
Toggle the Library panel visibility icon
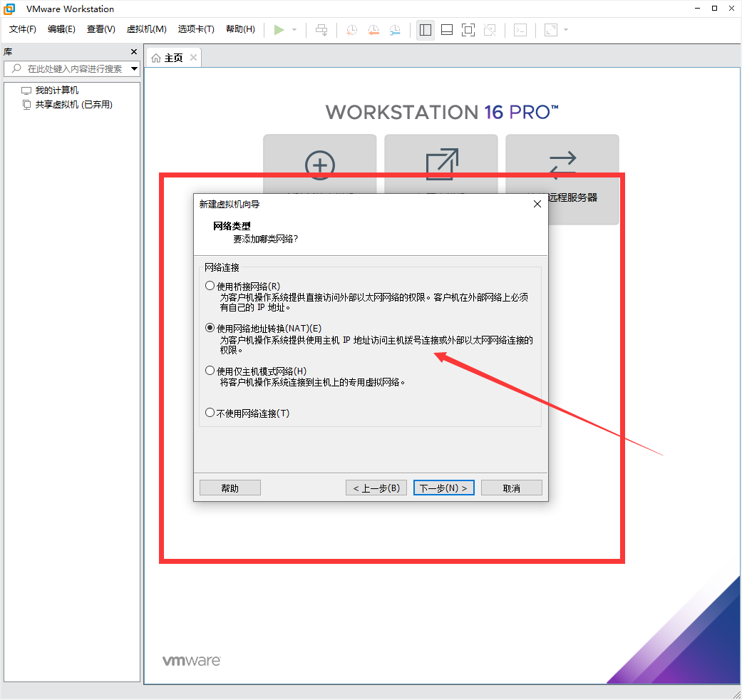coord(426,29)
